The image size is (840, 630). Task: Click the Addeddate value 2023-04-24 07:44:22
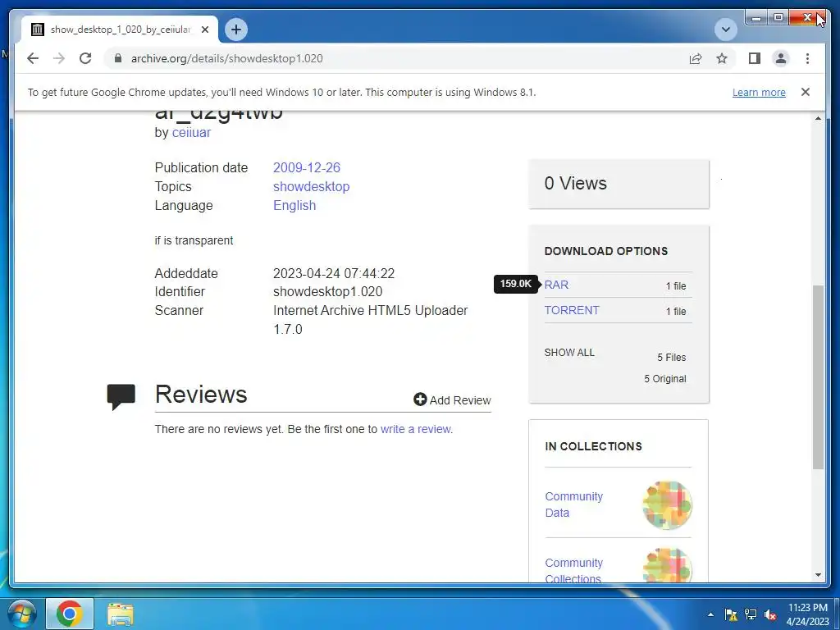(334, 274)
